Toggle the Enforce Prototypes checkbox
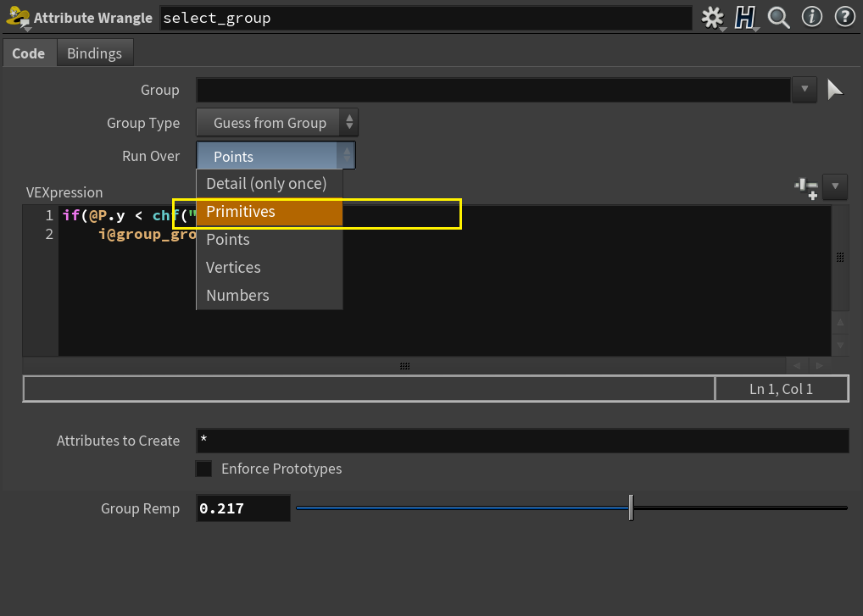This screenshot has width=863, height=616. pos(203,469)
